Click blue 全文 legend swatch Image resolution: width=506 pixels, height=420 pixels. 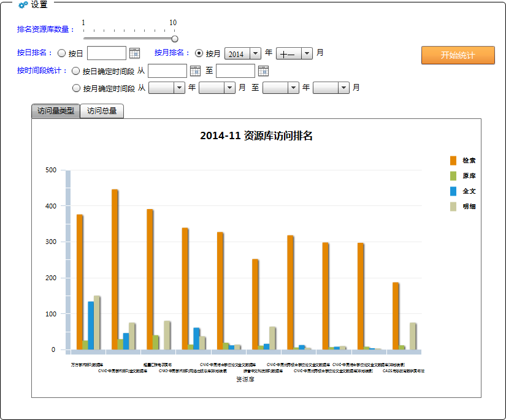coord(453,191)
